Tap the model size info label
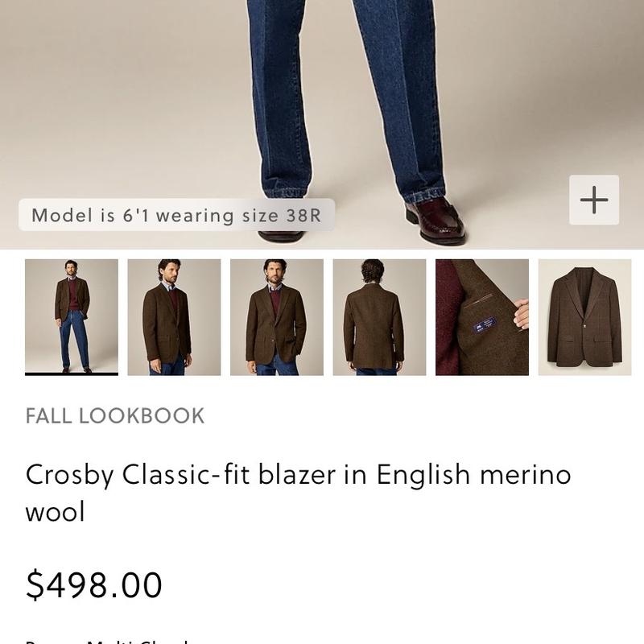Image resolution: width=644 pixels, height=644 pixels. point(176,215)
